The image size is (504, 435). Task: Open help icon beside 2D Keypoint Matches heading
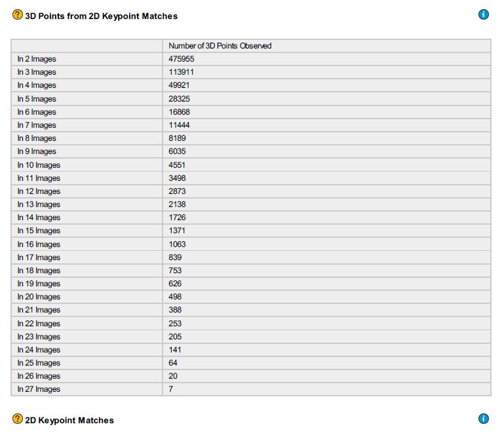tap(17, 419)
